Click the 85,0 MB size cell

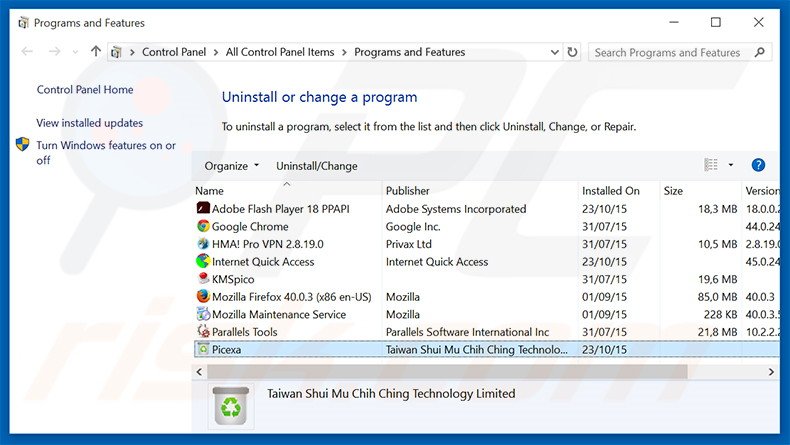click(717, 297)
